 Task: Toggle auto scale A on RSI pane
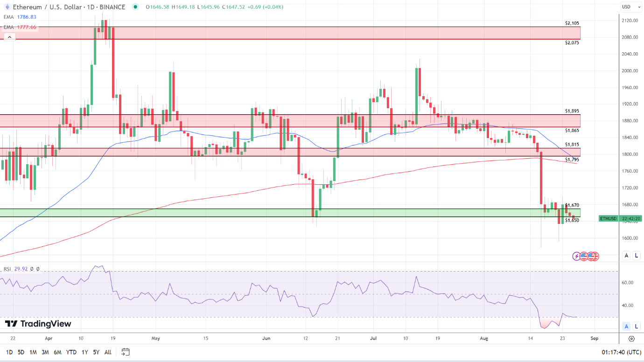(627, 326)
